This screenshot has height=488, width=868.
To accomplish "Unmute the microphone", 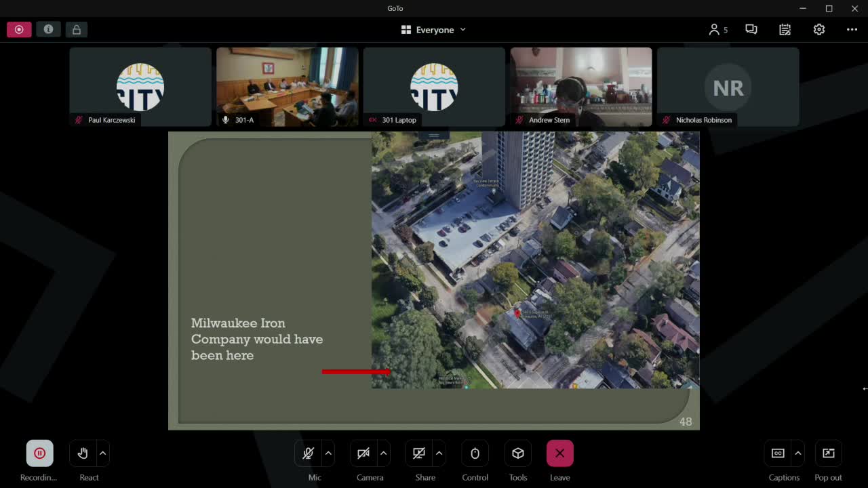I will tap(308, 453).
